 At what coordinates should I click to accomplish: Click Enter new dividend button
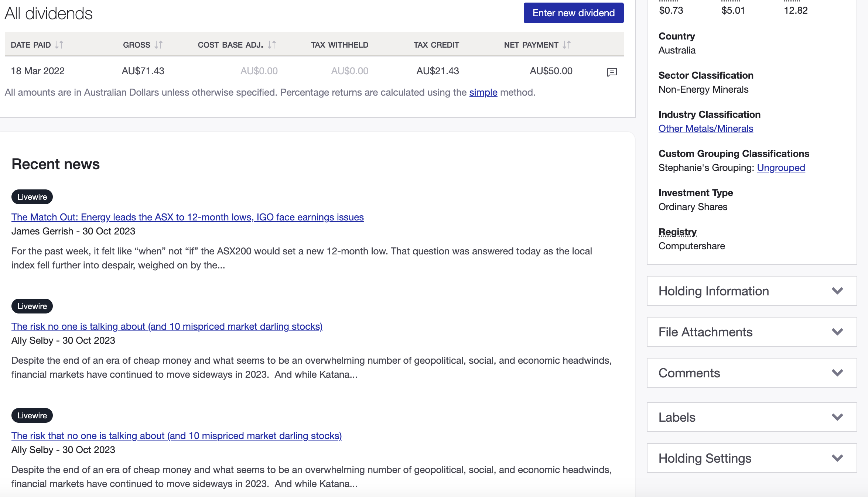pos(573,13)
